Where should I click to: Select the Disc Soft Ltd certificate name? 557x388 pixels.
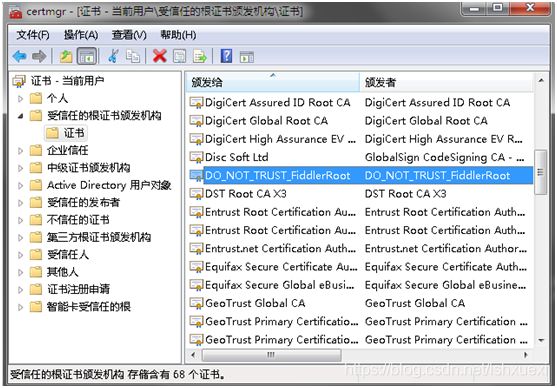(x=237, y=157)
